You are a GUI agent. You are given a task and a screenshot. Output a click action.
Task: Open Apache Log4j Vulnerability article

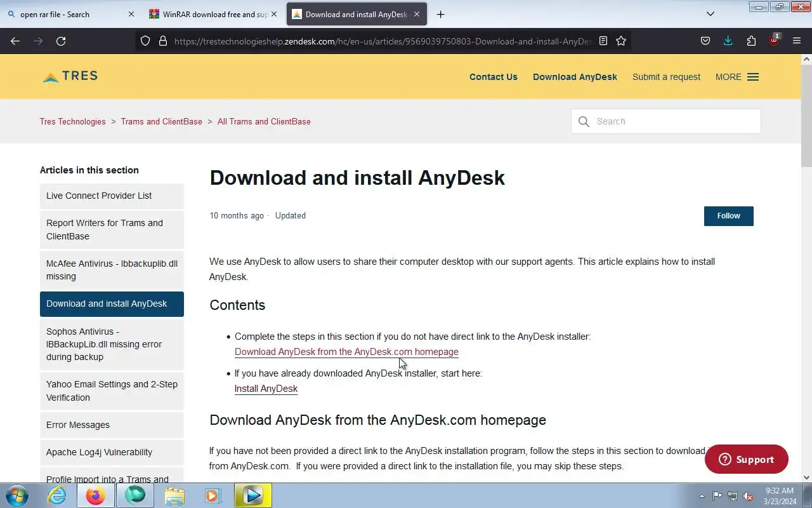coord(112,452)
